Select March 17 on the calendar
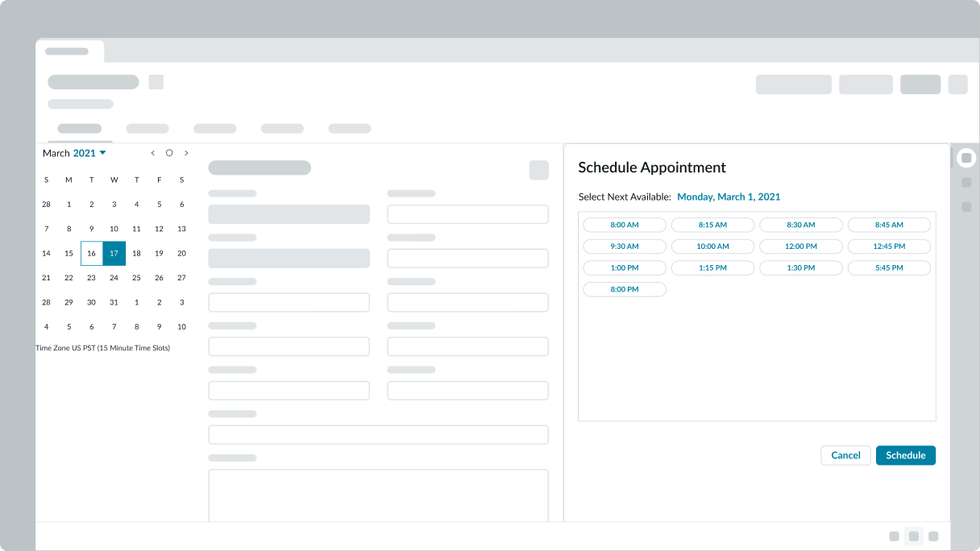 [x=114, y=253]
